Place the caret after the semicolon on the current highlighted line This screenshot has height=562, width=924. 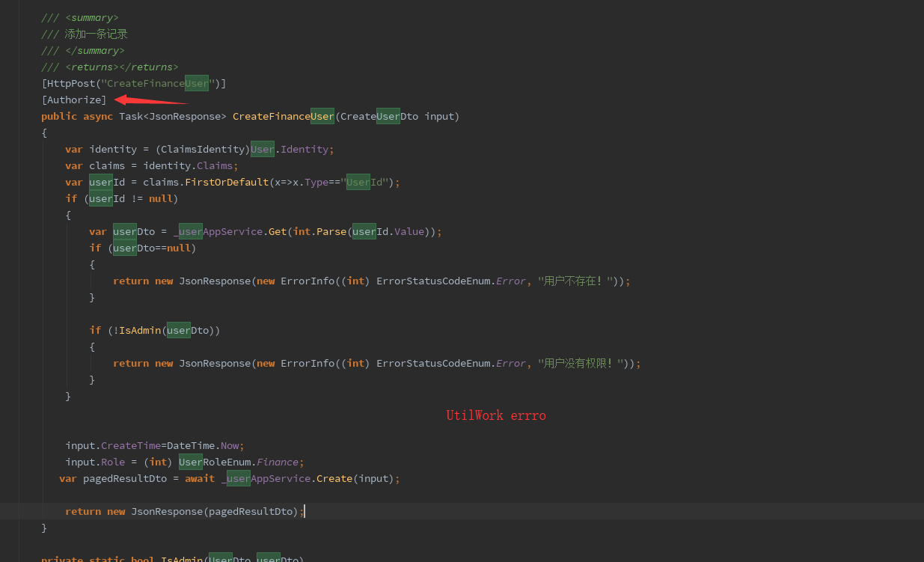[x=304, y=511]
